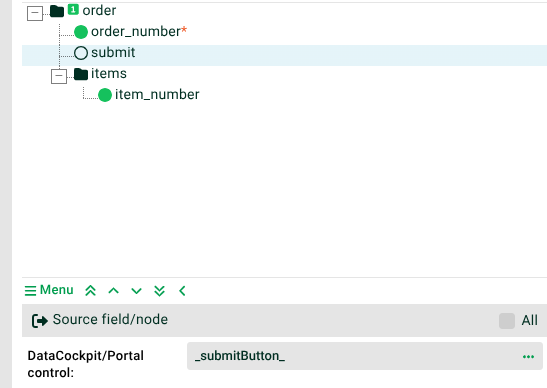Click the _submitButton_ control field
This screenshot has height=388, width=547.
(x=365, y=356)
